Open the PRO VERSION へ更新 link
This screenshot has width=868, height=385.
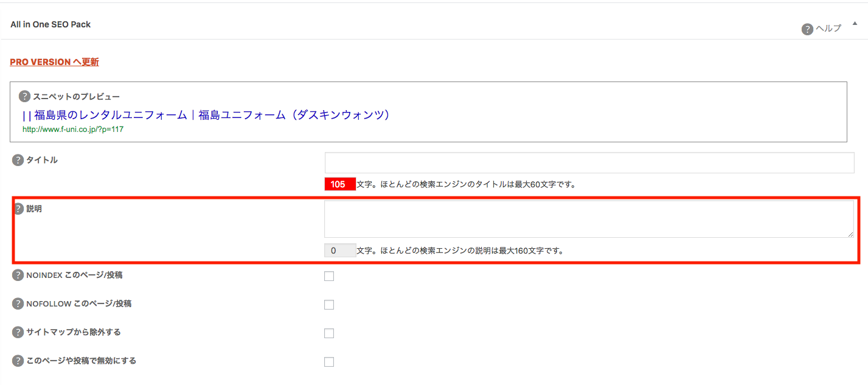[54, 62]
